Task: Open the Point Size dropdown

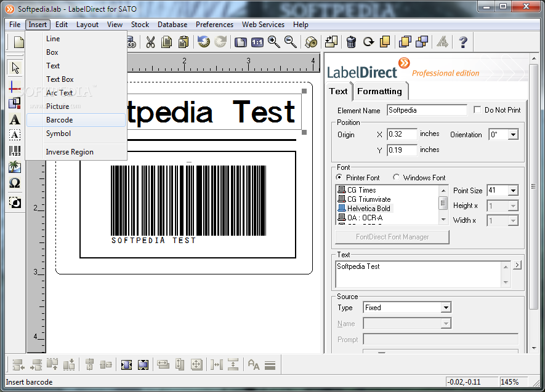Action: (513, 190)
